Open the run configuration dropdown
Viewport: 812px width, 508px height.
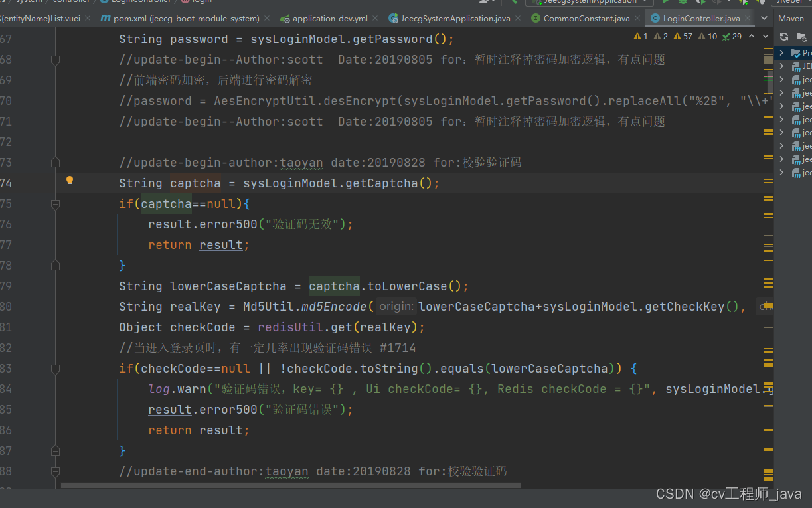[x=589, y=3]
